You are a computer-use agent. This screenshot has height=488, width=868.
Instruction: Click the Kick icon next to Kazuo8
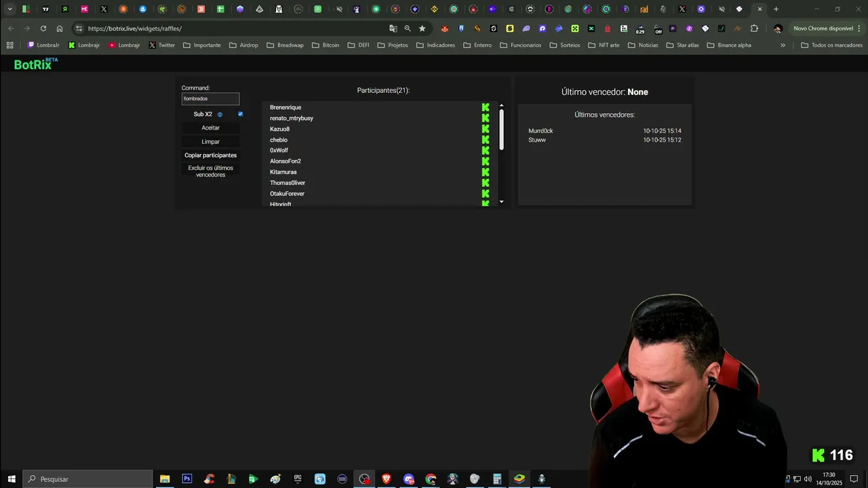tap(486, 129)
